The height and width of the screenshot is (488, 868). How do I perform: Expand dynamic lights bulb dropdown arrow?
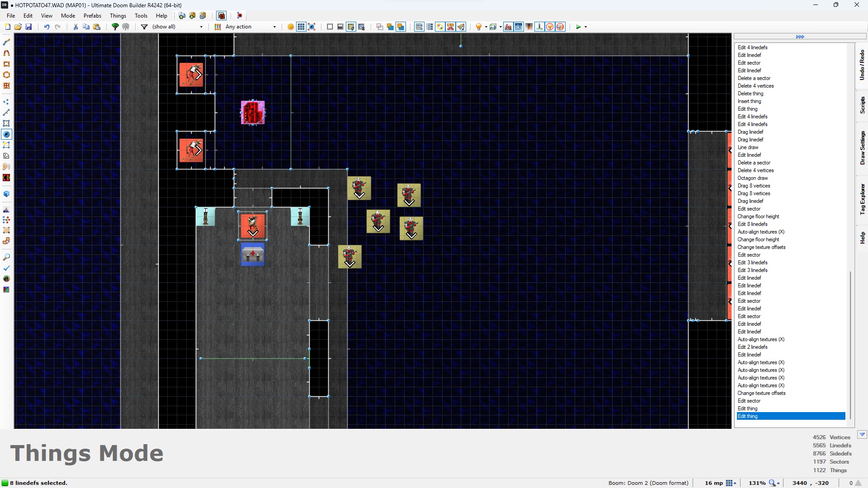click(486, 27)
